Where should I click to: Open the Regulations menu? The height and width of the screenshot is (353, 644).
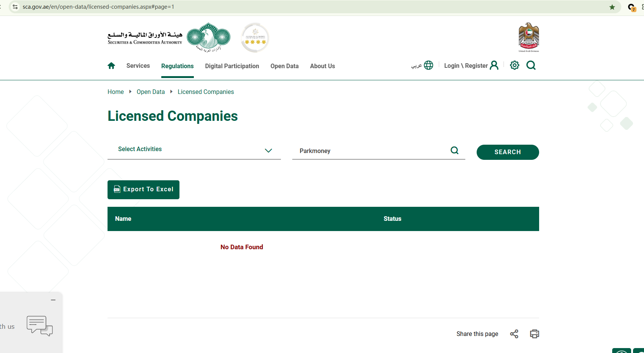click(x=178, y=66)
